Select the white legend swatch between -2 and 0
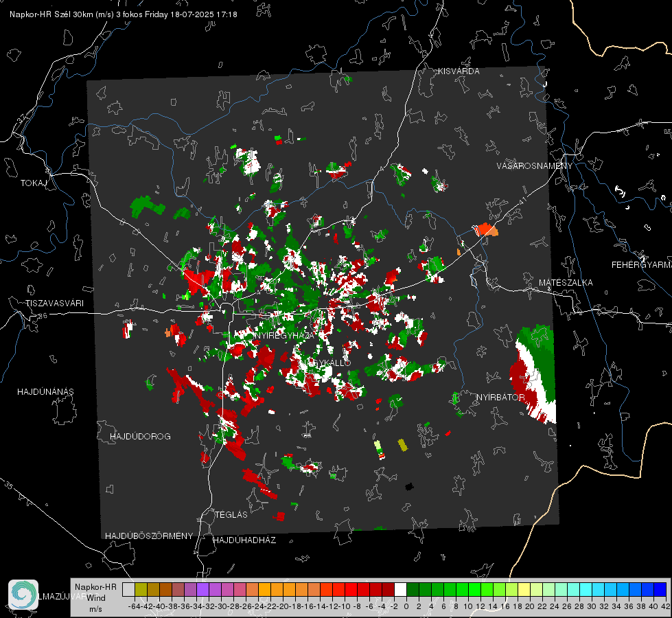This screenshot has width=672, height=618. [x=400, y=590]
